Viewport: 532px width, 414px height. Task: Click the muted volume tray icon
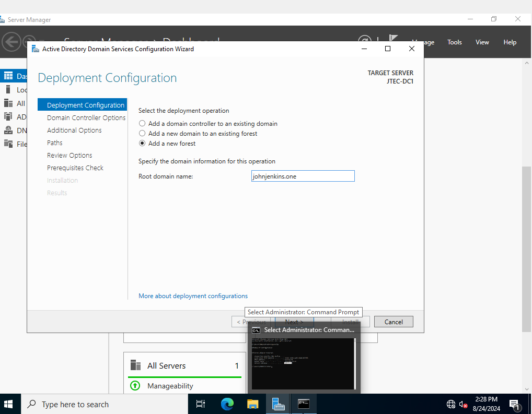[x=463, y=404]
